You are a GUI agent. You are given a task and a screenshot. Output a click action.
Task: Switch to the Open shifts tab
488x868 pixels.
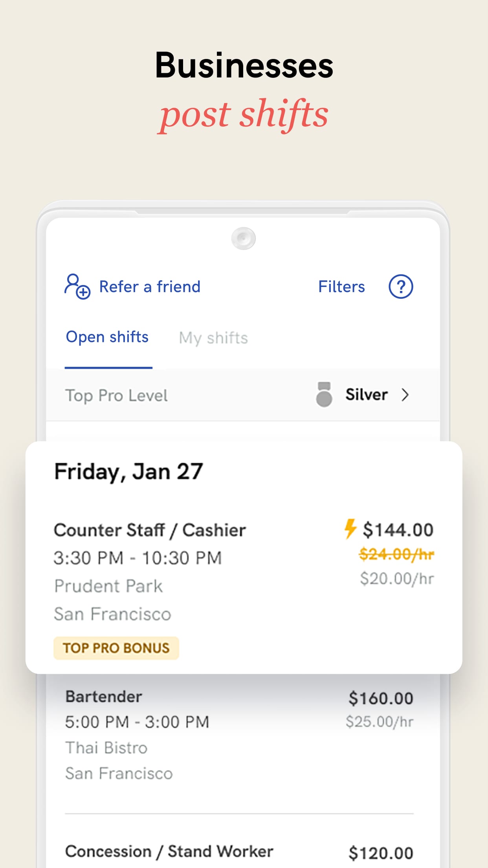(107, 337)
